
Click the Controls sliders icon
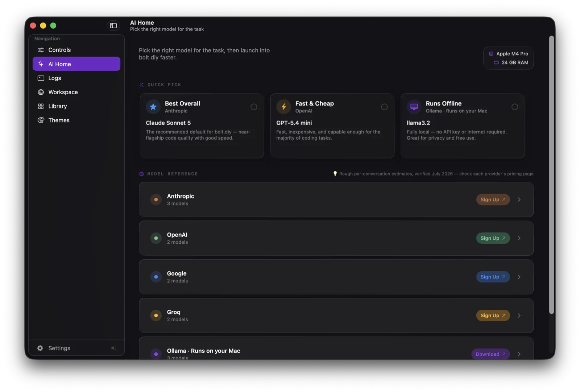click(x=41, y=50)
